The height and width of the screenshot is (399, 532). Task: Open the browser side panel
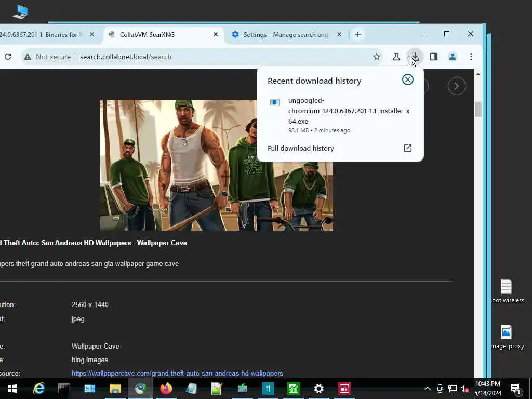click(434, 57)
